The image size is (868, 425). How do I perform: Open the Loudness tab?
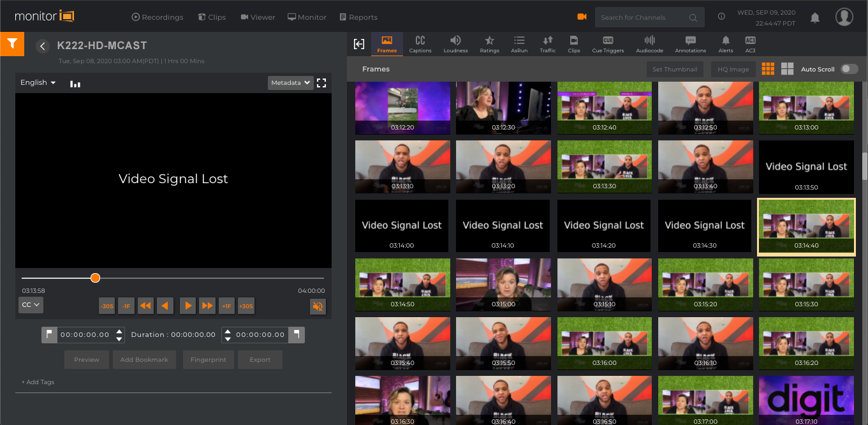point(455,44)
